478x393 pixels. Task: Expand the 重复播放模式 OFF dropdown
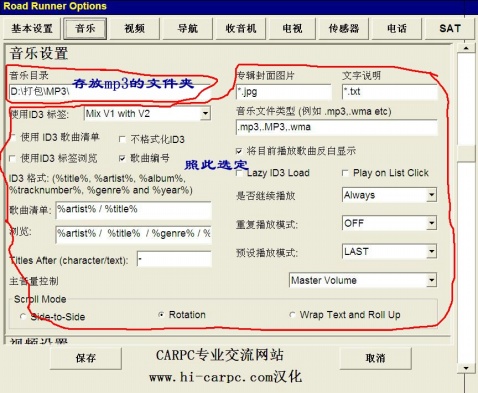431,223
